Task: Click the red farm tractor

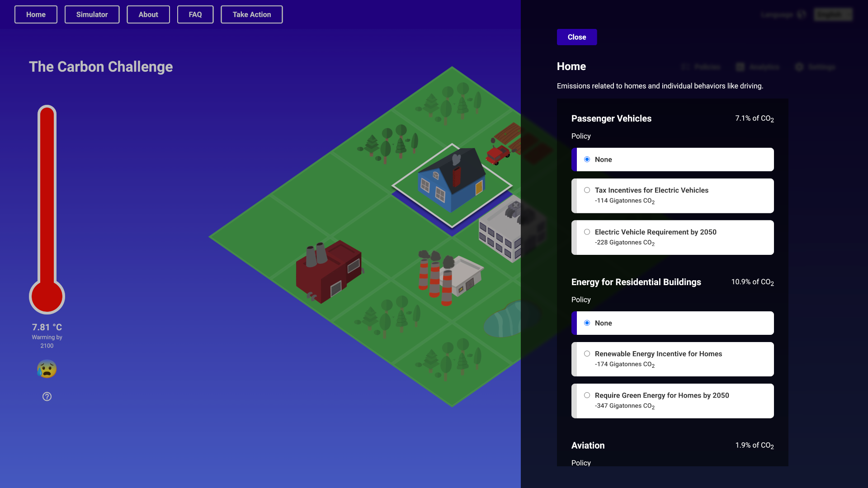Action: [498, 155]
